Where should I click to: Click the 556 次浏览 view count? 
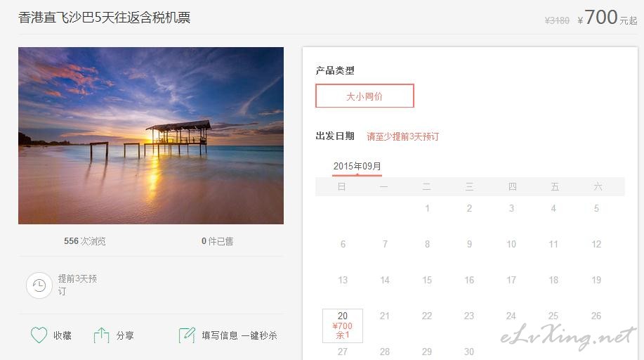(84, 241)
